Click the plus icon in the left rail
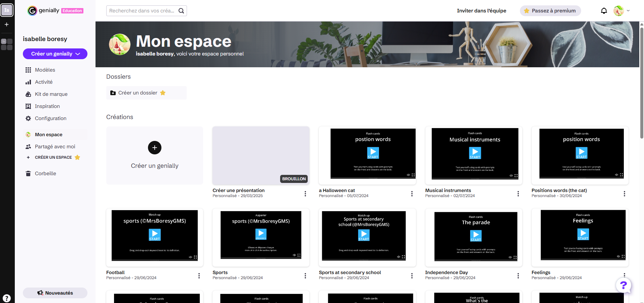 tap(7, 25)
